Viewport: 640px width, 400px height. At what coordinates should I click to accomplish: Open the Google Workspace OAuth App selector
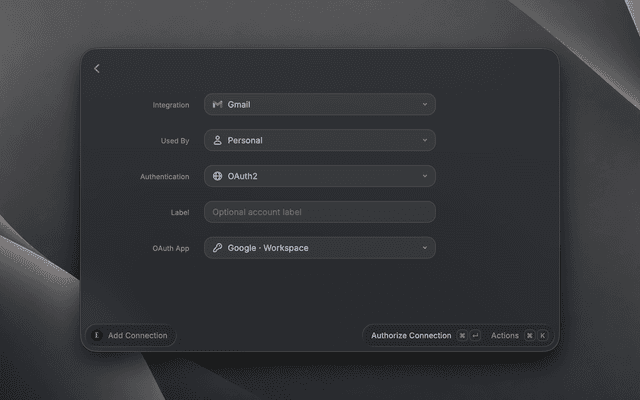click(320, 248)
